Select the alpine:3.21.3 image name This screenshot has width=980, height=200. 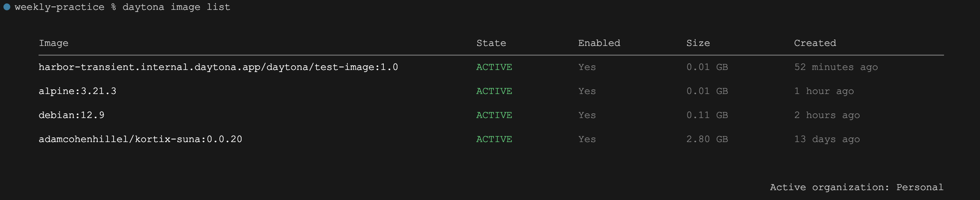coord(78,91)
